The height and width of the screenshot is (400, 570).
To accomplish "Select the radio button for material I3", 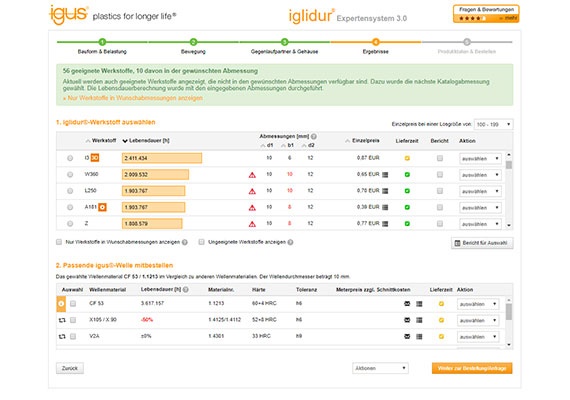I will 70,158.
